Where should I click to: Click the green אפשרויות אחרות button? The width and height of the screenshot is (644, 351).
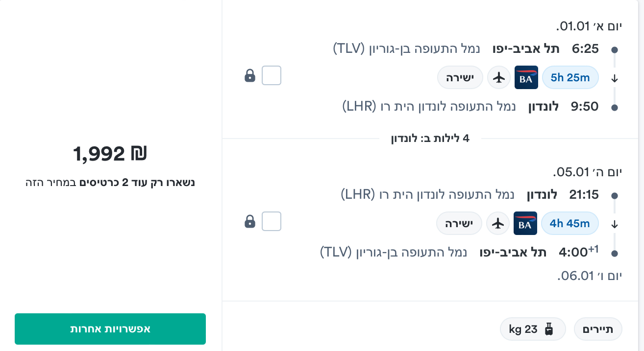[x=110, y=329]
